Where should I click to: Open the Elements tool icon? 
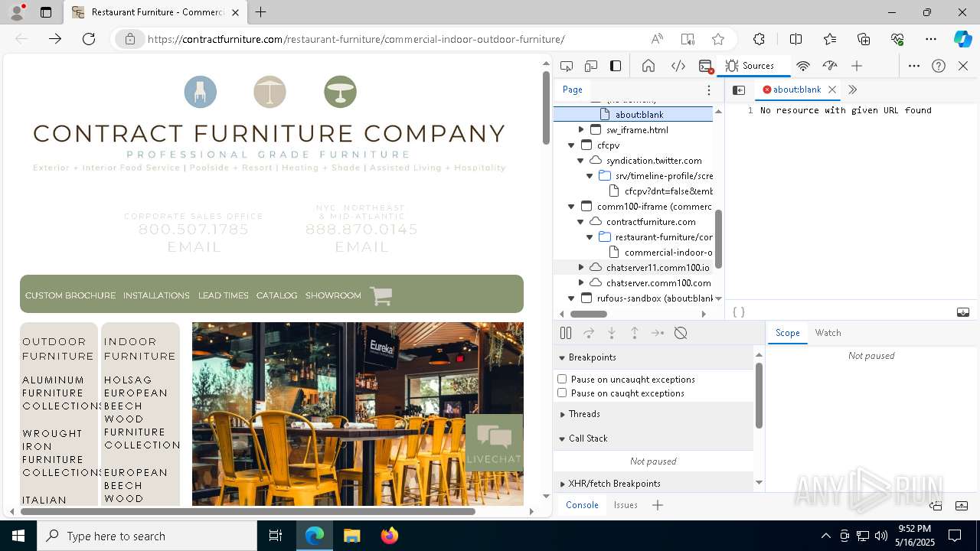click(x=678, y=66)
